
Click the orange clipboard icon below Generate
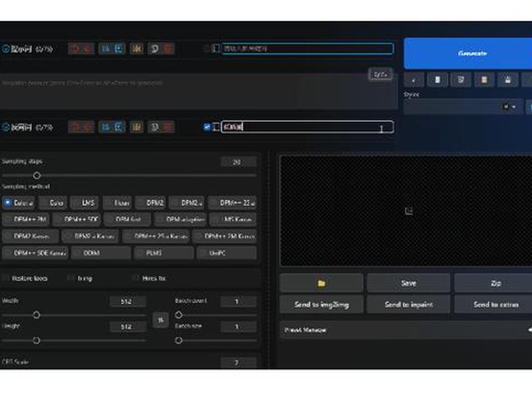(x=484, y=80)
